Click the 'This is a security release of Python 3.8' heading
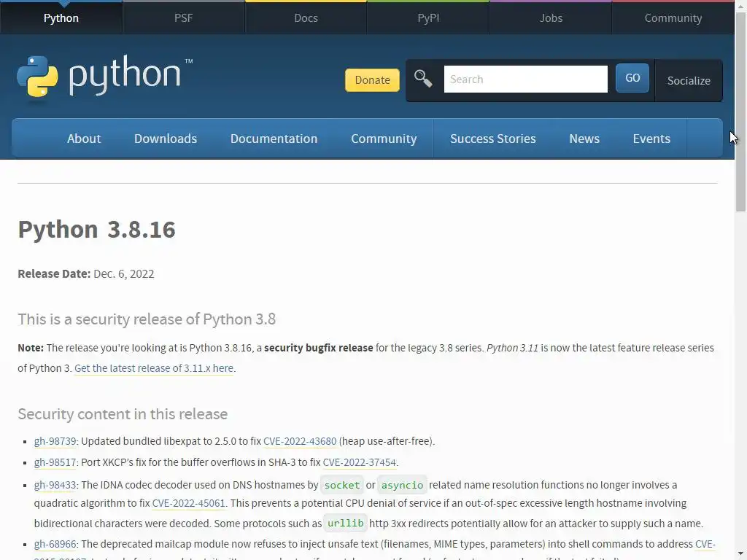Image resolution: width=747 pixels, height=560 pixels. coord(147,319)
